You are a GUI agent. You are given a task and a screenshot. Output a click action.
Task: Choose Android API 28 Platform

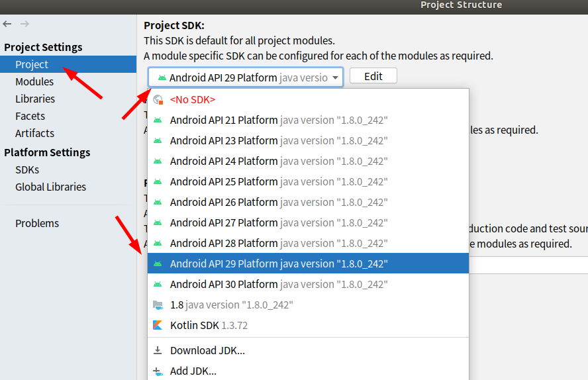click(x=309, y=243)
